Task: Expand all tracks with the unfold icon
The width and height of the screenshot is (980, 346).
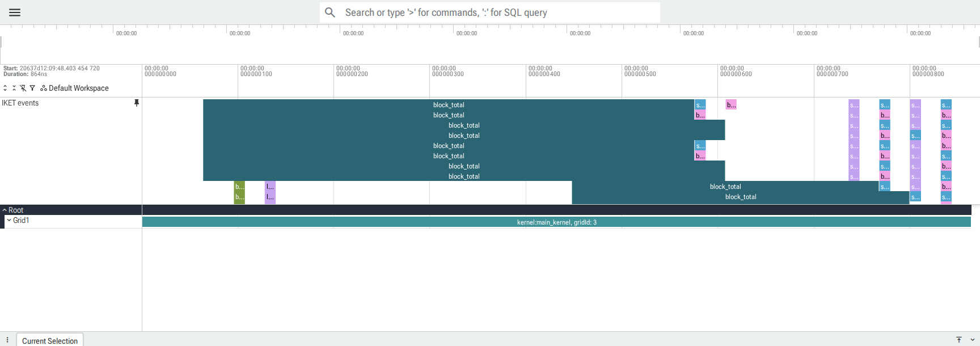Action: click(5, 88)
